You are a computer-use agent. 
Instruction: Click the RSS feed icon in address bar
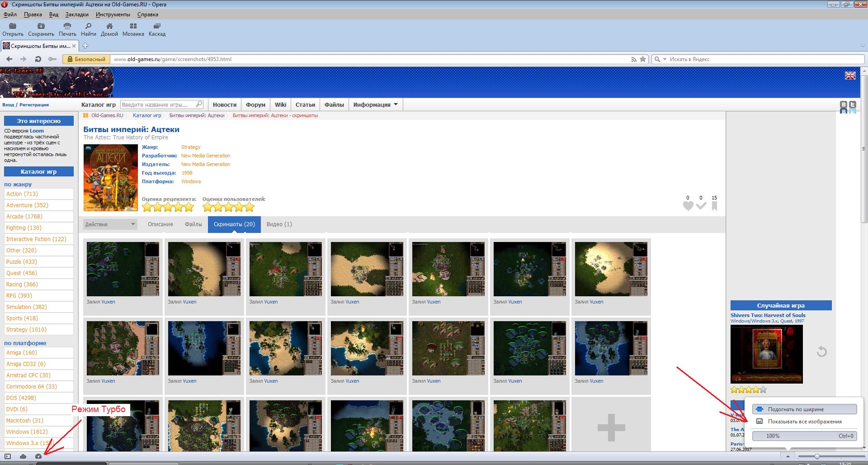[634, 59]
